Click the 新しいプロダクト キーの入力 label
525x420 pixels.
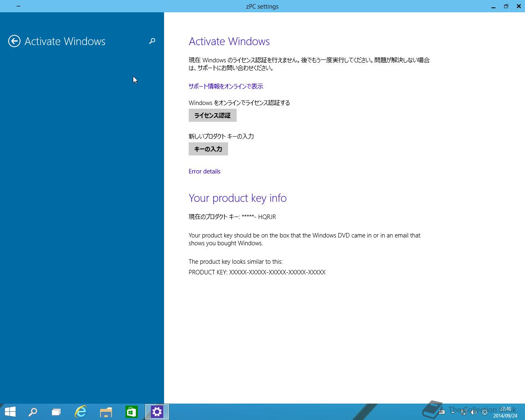pyautogui.click(x=221, y=136)
